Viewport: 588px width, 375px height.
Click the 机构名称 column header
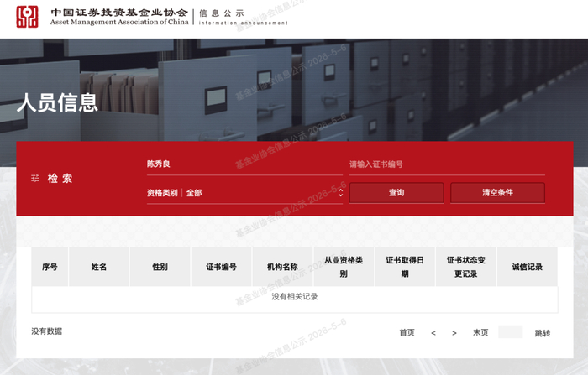pos(282,267)
